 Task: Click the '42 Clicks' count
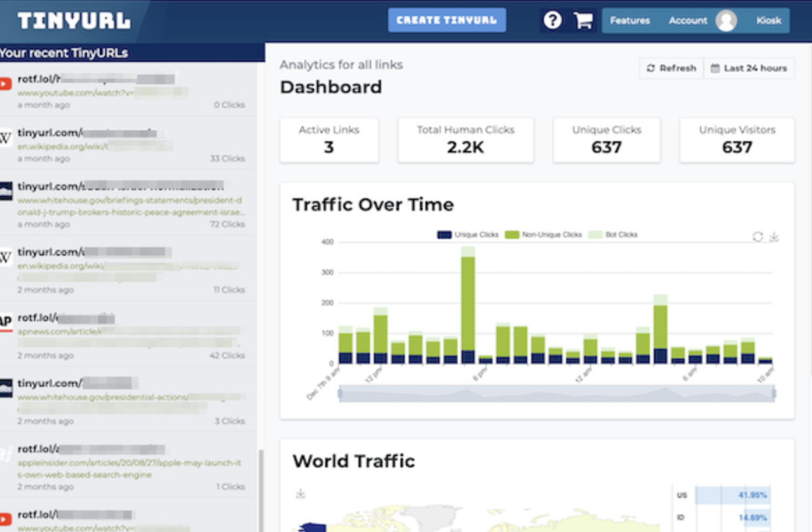(227, 355)
